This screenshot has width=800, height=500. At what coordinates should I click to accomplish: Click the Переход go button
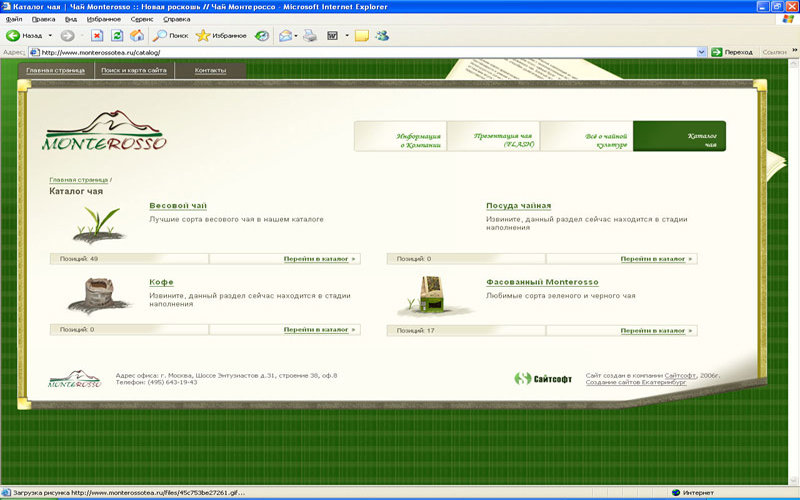tap(732, 52)
